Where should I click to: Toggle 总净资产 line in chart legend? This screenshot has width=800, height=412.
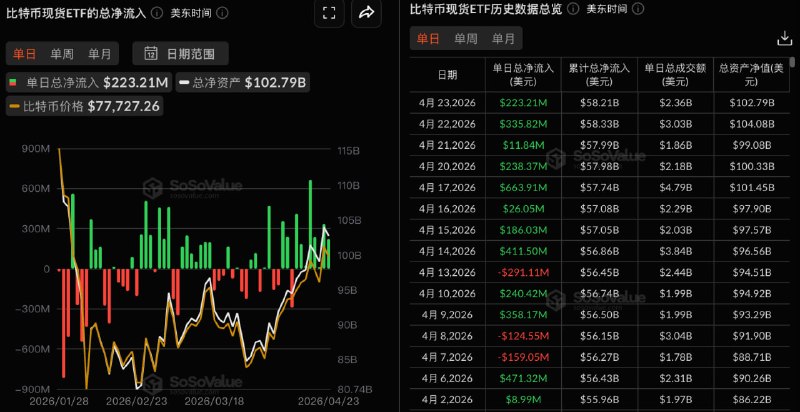click(x=243, y=83)
